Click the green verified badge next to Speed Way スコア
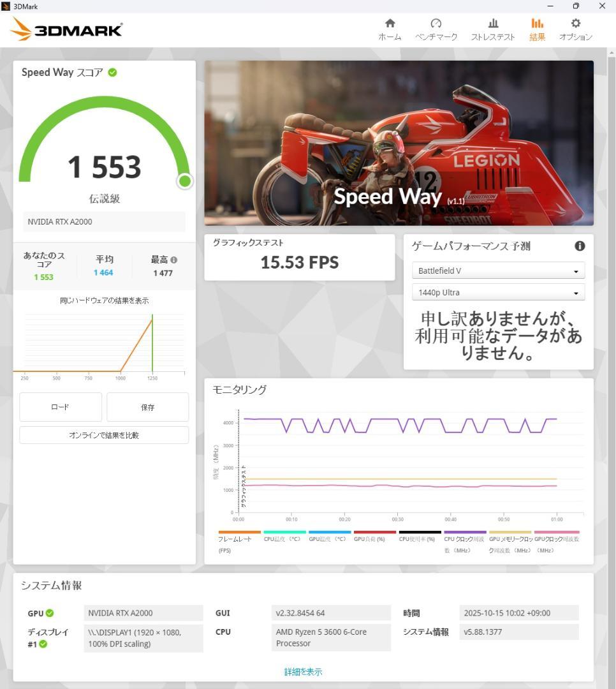 (x=113, y=72)
